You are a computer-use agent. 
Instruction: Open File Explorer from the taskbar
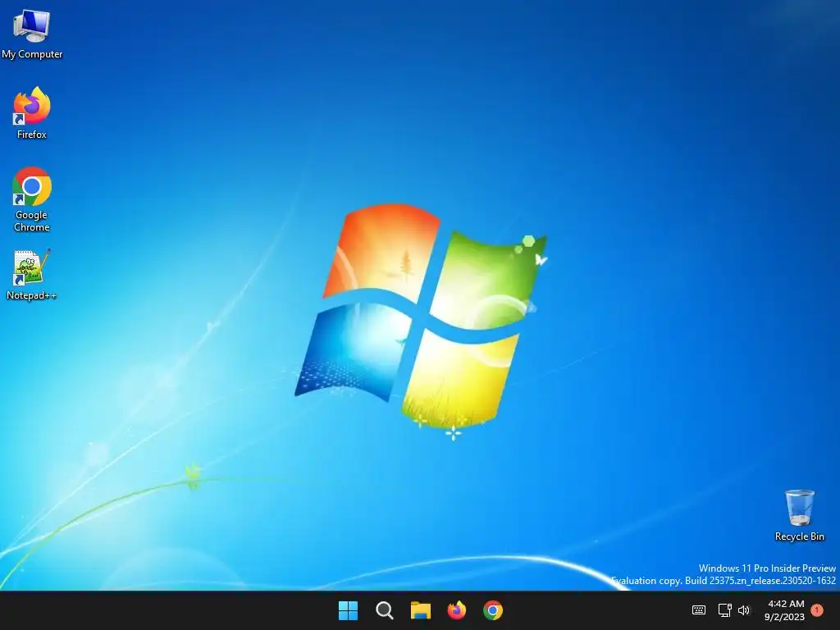[421, 610]
